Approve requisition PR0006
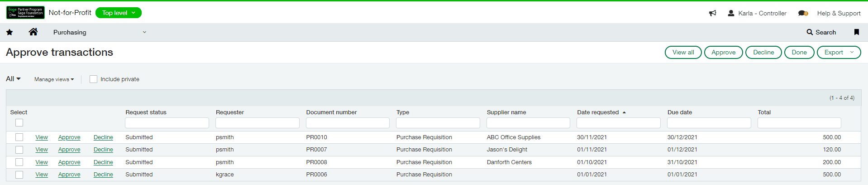868x185 pixels. 69,175
